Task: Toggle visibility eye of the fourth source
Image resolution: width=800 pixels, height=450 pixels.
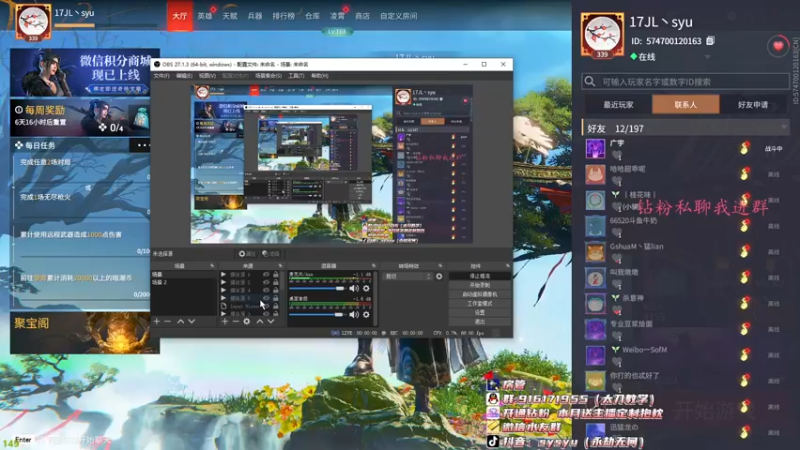Action: tap(266, 298)
